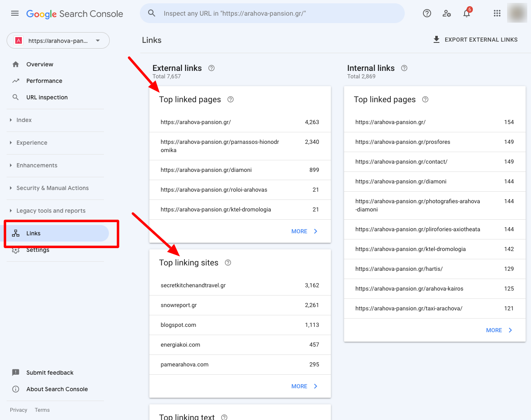Click the export download icon
Screen dimensions: 531x420
click(437, 40)
